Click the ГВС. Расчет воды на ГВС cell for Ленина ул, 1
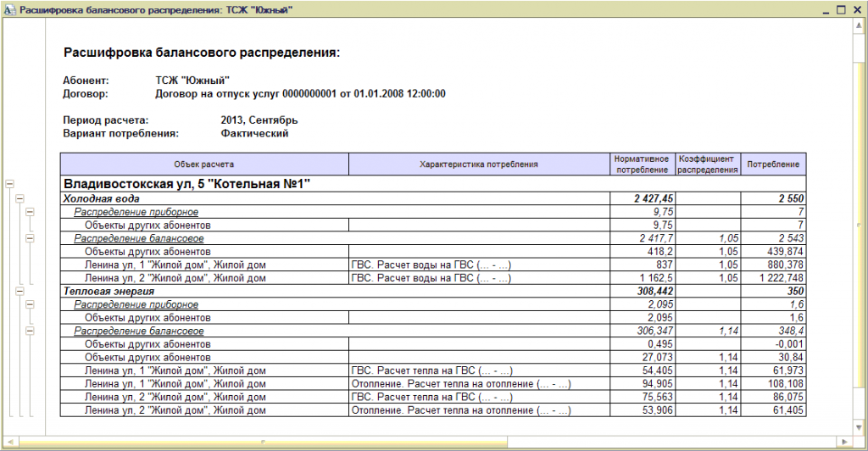 click(x=479, y=265)
